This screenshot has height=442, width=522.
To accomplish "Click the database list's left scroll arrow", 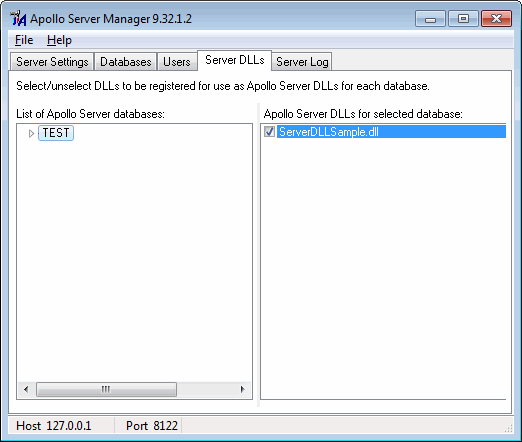I will [x=26, y=389].
